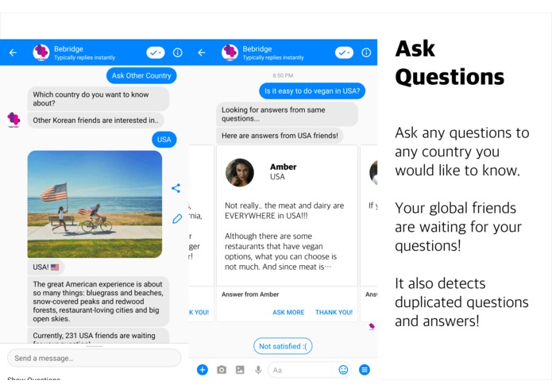Click the 'The great American experience' description message

[x=98, y=302]
